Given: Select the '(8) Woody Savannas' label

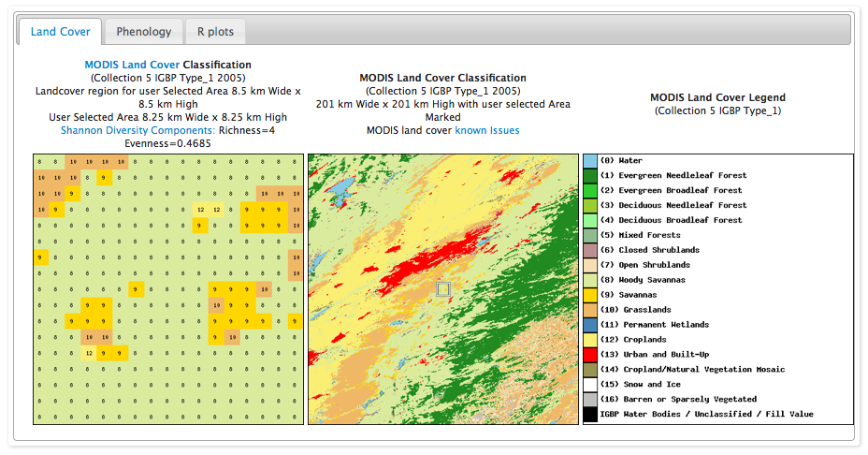Looking at the screenshot, I should (643, 281).
